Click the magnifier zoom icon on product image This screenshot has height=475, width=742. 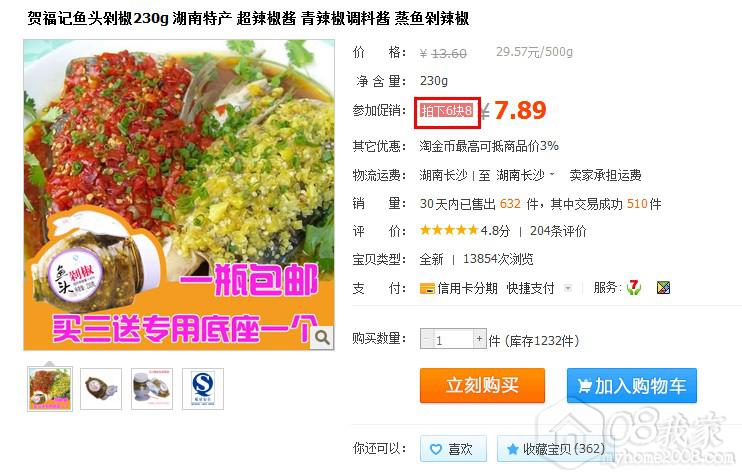point(322,338)
